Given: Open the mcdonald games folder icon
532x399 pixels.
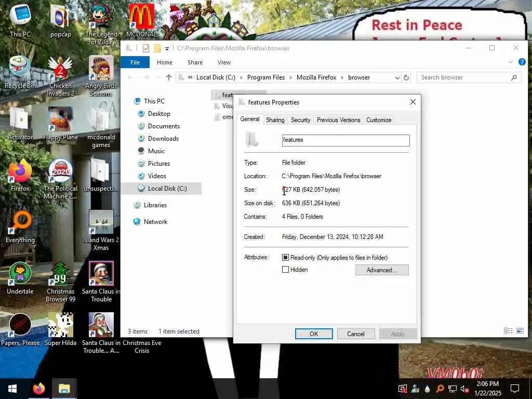Looking at the screenshot, I should [x=101, y=128].
